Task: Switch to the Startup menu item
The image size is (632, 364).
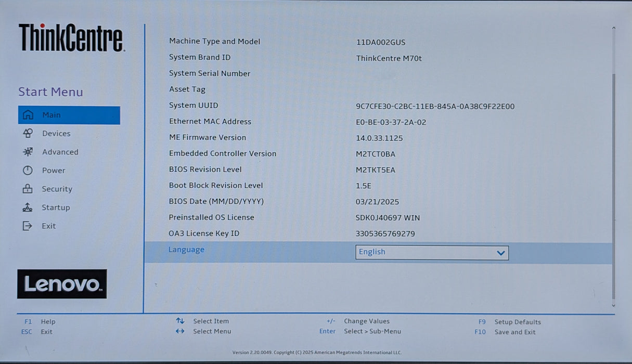Action: point(56,207)
